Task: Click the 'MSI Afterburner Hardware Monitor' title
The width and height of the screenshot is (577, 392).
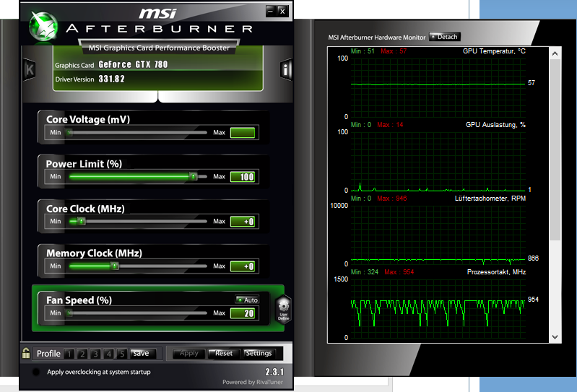Action: (x=376, y=38)
